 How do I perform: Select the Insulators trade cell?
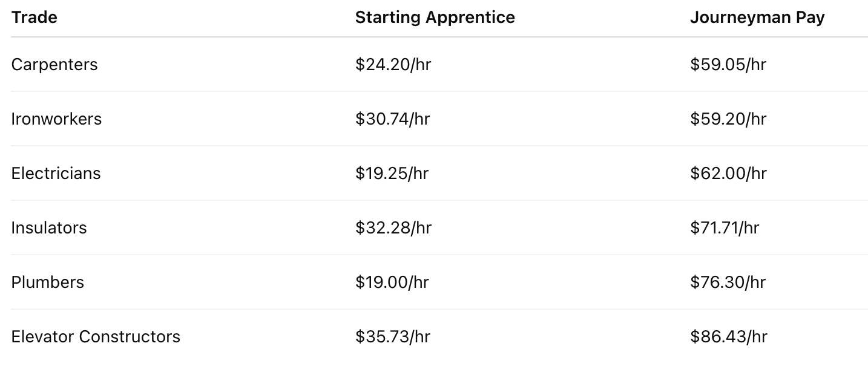pyautogui.click(x=49, y=228)
